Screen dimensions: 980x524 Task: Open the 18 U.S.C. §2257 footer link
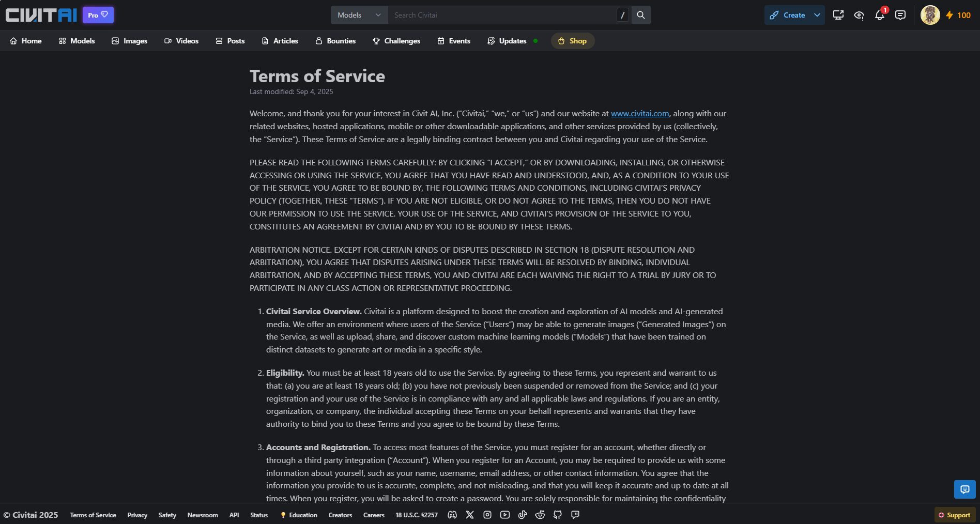tap(417, 515)
